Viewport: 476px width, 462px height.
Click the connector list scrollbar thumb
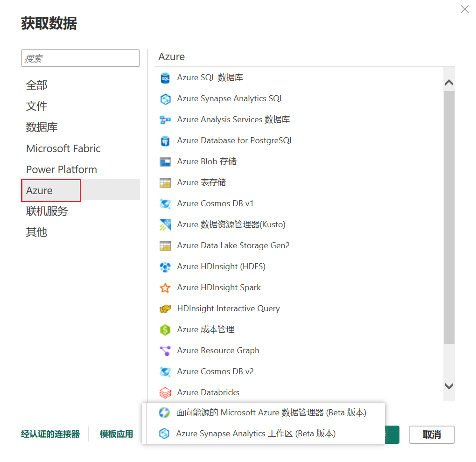pyautogui.click(x=449, y=217)
